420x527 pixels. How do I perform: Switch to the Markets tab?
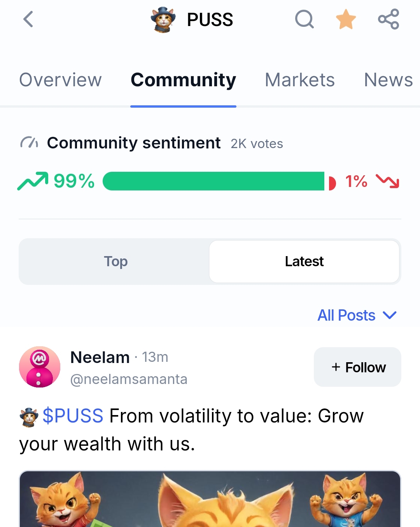click(299, 80)
